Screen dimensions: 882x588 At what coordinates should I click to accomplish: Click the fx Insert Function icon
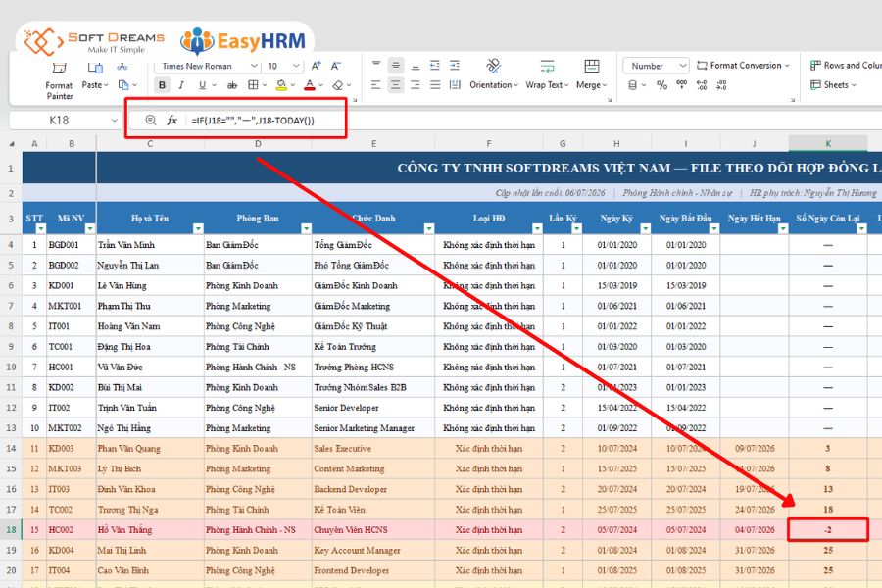click(x=172, y=120)
